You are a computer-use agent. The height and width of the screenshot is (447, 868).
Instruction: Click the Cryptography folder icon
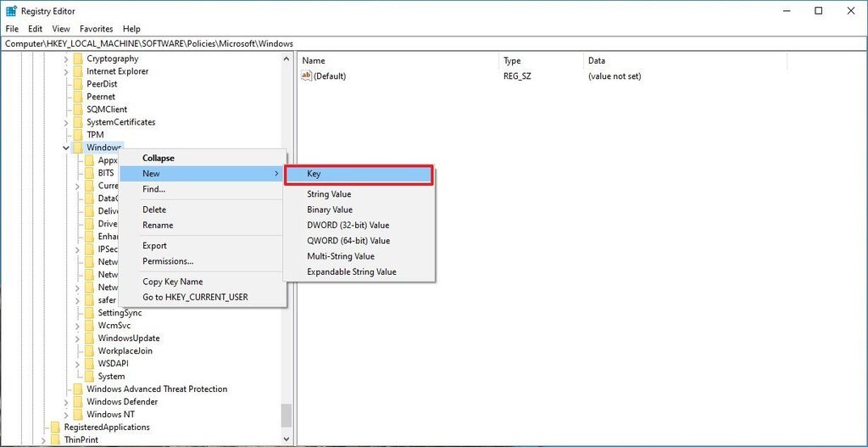coord(77,59)
